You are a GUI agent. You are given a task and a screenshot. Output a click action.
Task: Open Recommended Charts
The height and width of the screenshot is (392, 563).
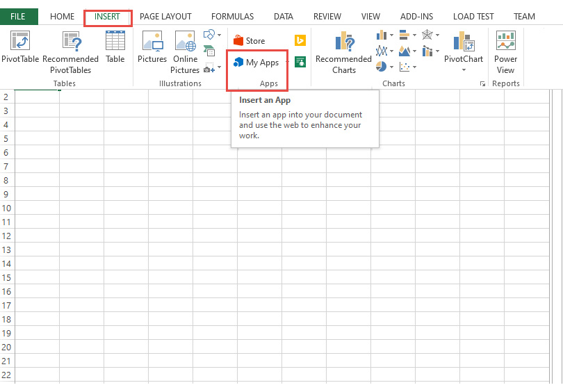pyautogui.click(x=343, y=52)
